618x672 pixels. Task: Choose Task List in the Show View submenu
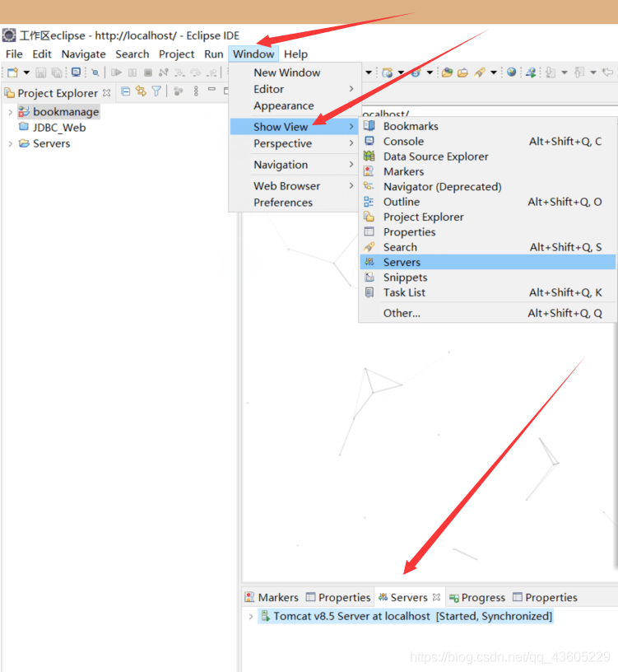point(488,292)
